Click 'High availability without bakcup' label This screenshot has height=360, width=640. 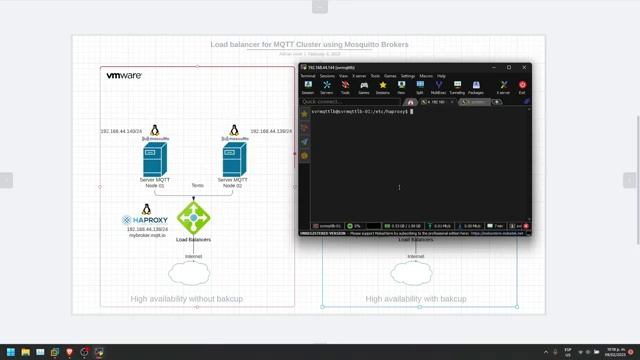[x=187, y=299]
